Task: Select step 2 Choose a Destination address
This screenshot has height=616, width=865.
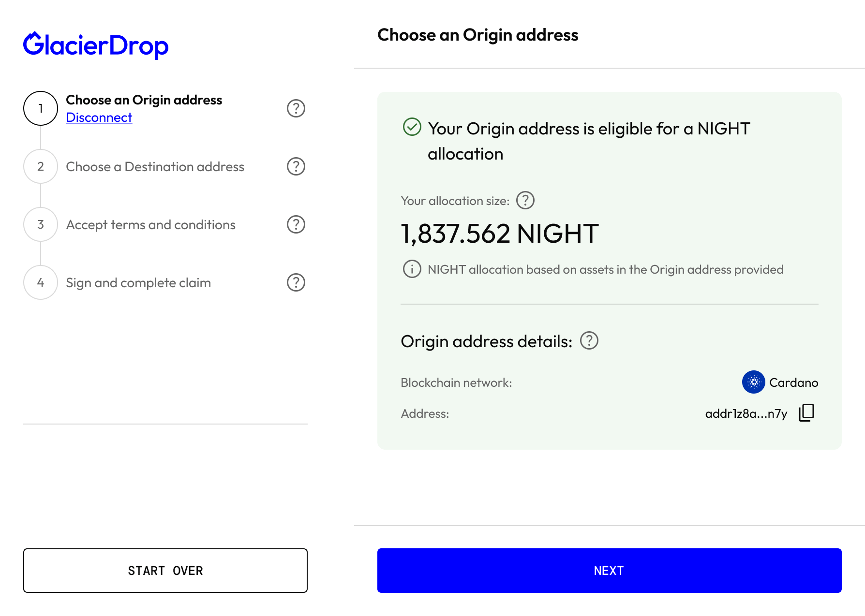Action: 41,166
